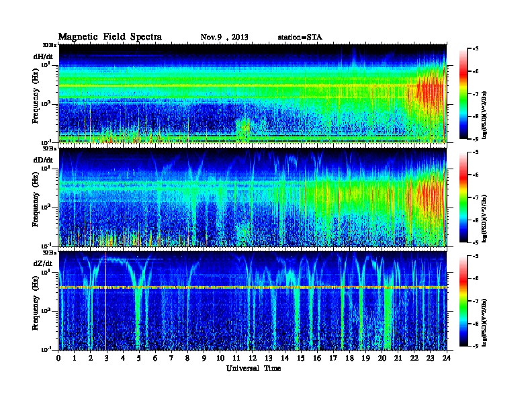
Task: Click the "1" hour tick label
Action: (x=75, y=358)
